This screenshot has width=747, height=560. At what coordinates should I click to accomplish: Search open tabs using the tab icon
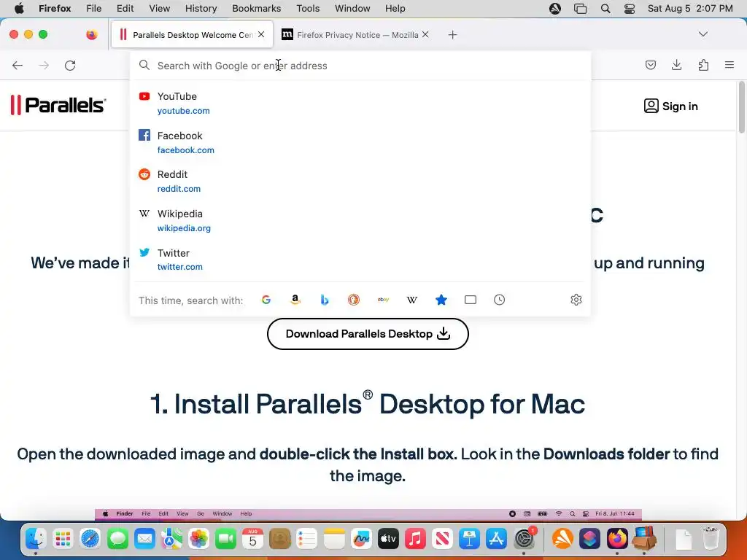click(471, 300)
